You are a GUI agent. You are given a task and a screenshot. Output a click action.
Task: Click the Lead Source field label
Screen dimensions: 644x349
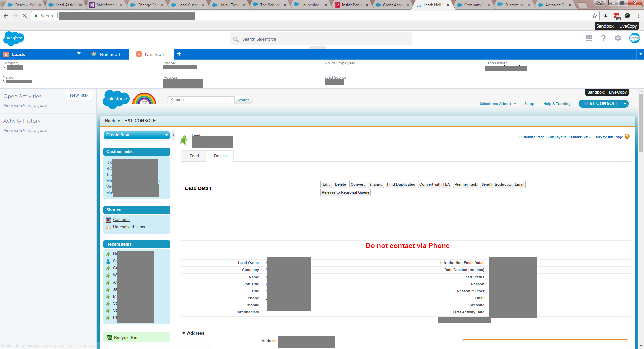(x=335, y=77)
